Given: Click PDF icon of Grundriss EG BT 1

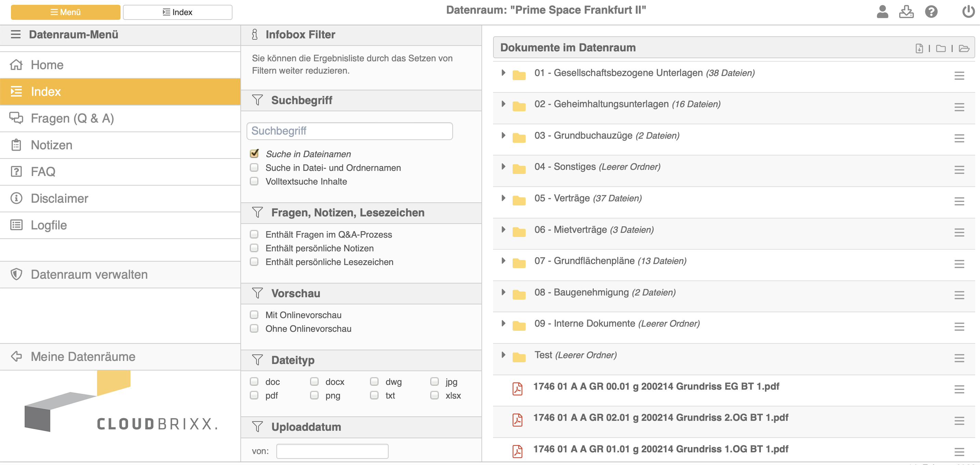Looking at the screenshot, I should (517, 389).
